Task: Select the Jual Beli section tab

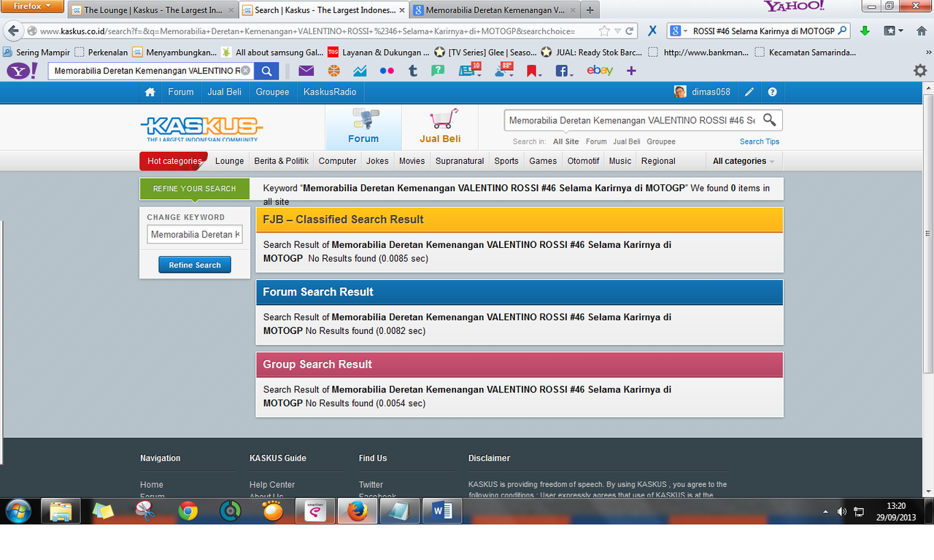Action: click(x=440, y=128)
